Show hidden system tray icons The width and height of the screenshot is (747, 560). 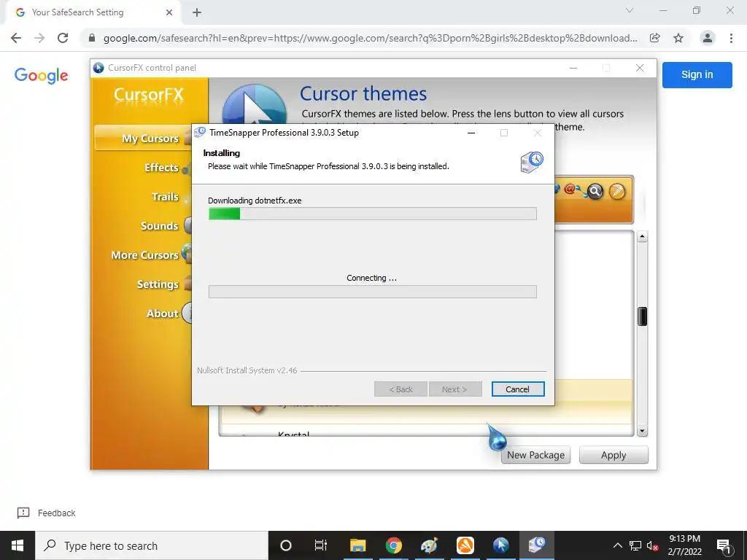[617, 545]
